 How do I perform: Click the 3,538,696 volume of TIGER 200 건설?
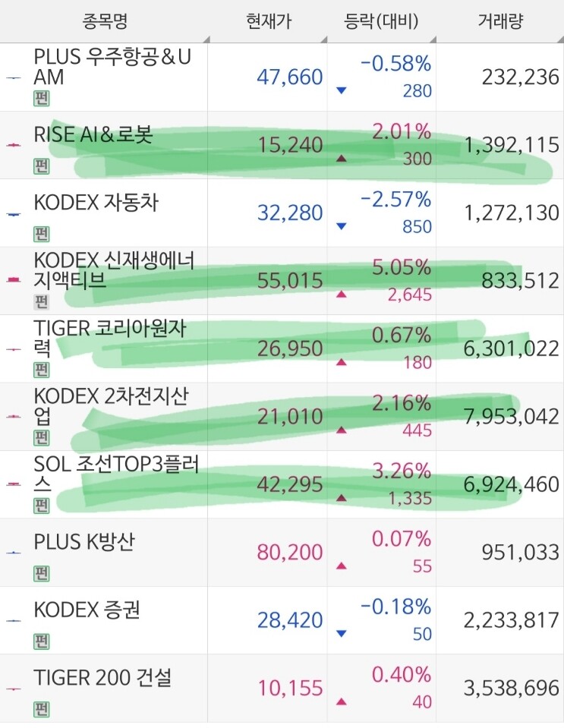pyautogui.click(x=511, y=688)
